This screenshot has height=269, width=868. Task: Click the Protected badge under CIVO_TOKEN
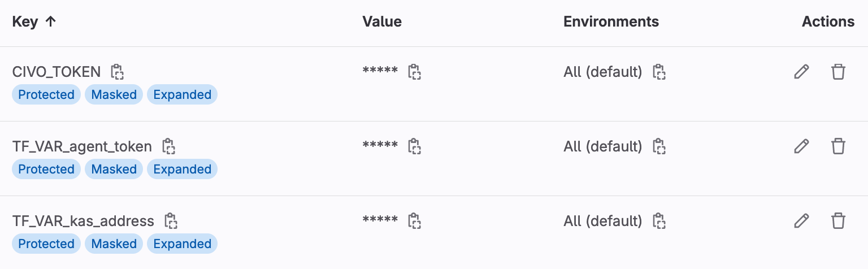pos(46,95)
